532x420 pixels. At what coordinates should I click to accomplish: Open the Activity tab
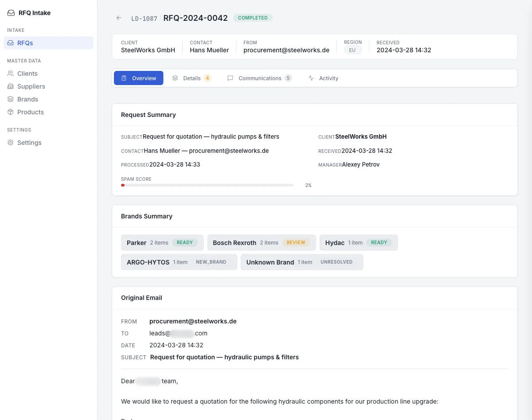coord(323,78)
